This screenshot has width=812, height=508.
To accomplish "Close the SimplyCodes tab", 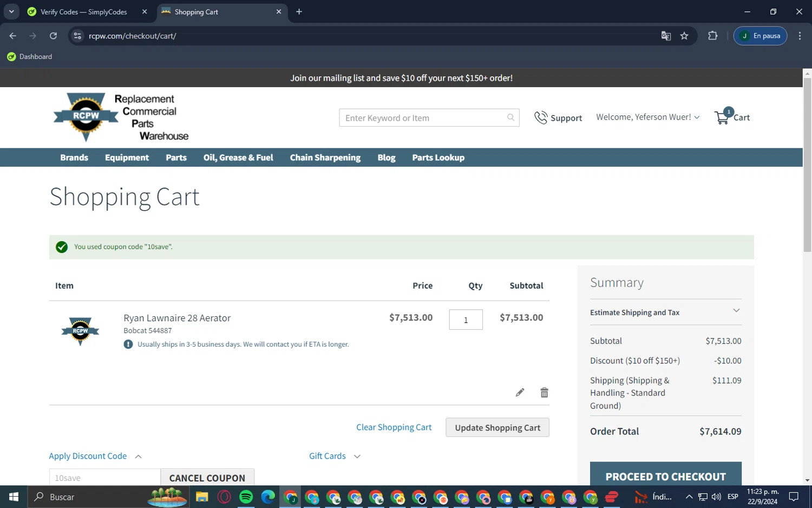I will (x=145, y=11).
